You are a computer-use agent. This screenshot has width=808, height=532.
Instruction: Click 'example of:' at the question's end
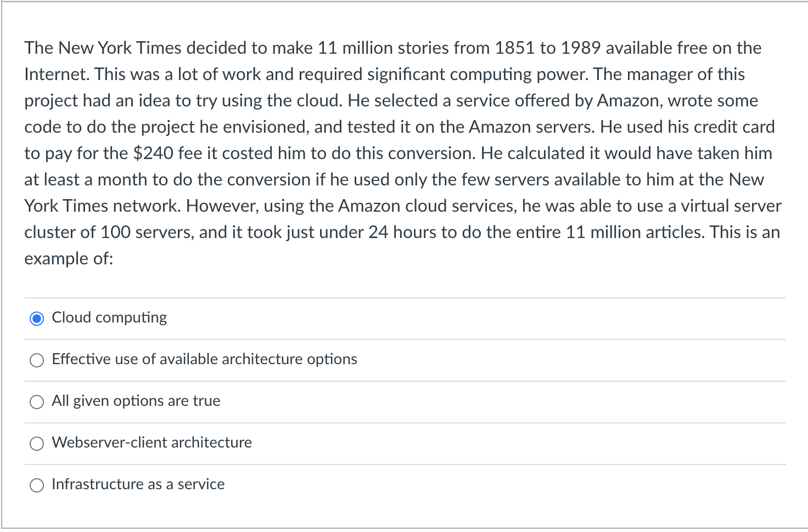coord(69,258)
